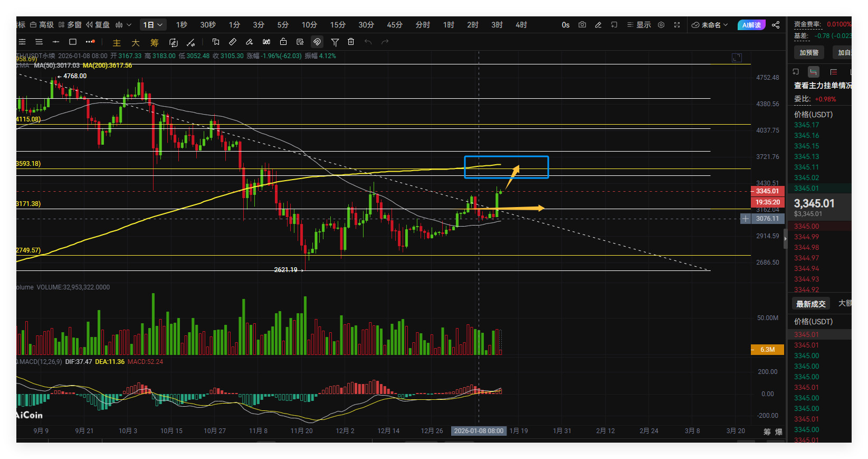Switch to the 4时 timeframe
This screenshot has width=868, height=459.
point(521,25)
